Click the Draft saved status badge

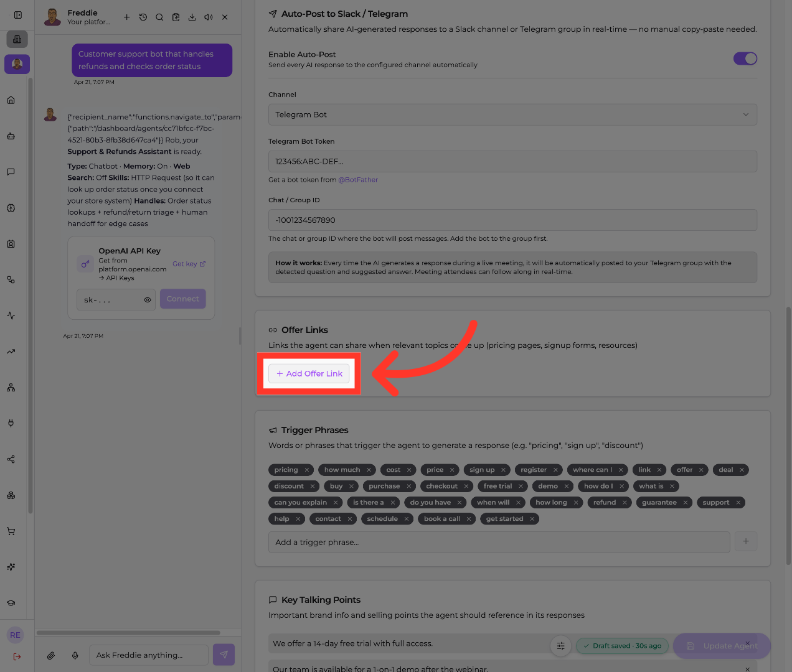click(622, 646)
